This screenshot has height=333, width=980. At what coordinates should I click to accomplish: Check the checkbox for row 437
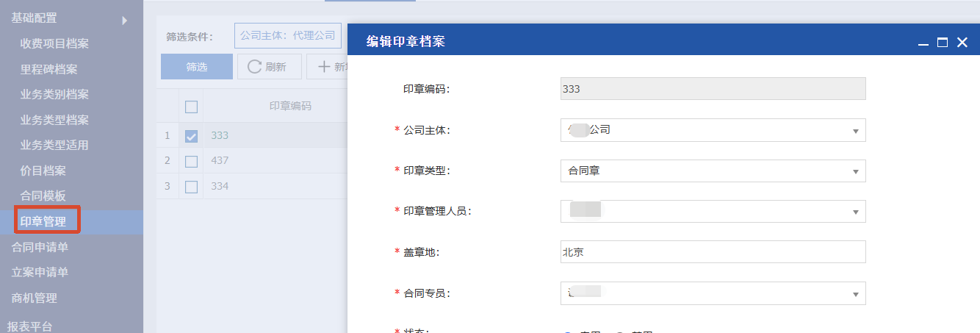tap(191, 161)
